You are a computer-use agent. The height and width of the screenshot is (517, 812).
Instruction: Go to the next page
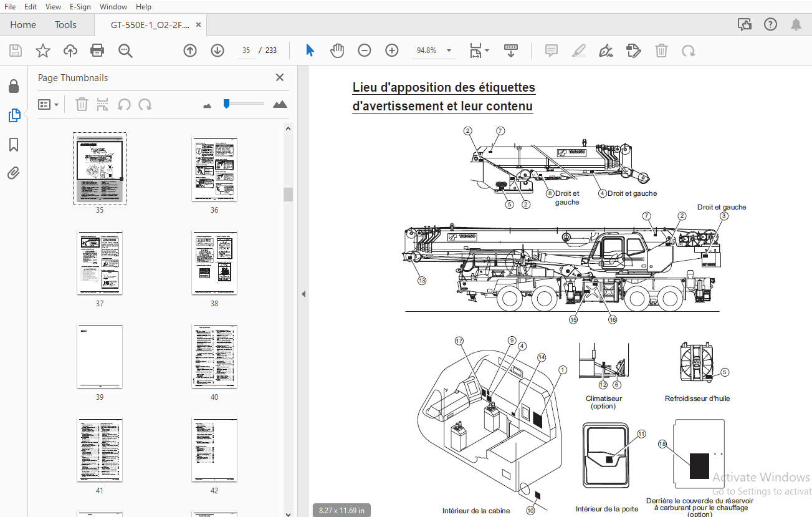(x=217, y=51)
